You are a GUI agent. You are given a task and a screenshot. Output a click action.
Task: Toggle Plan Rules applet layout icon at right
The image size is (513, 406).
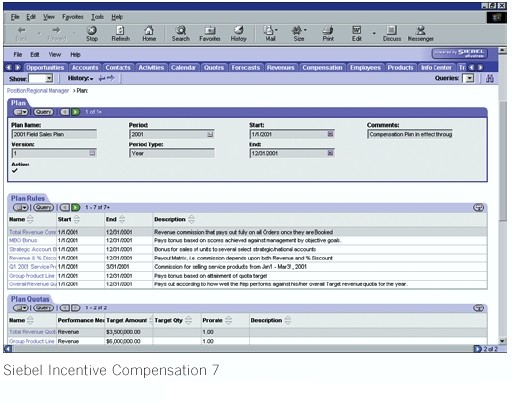pos(478,208)
